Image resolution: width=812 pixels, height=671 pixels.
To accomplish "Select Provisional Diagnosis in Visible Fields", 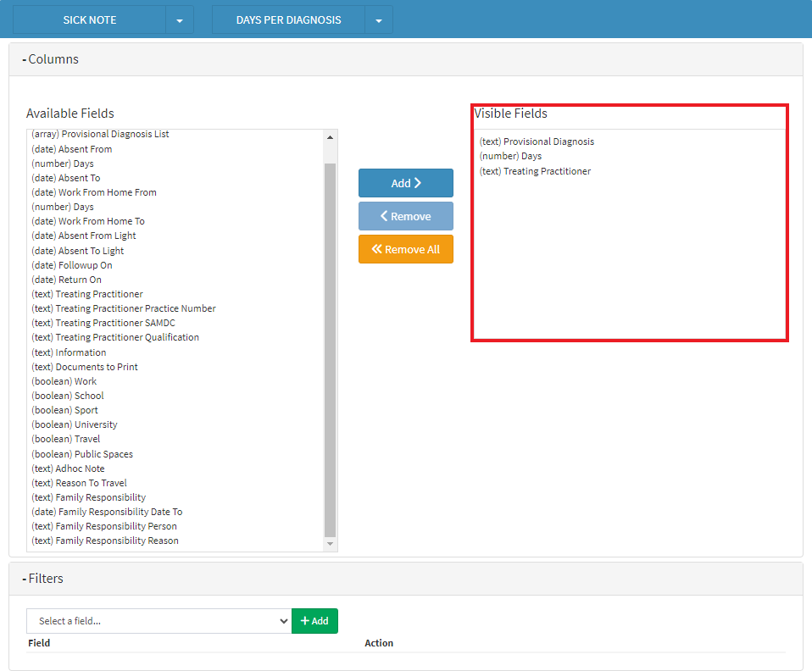I will 537,141.
